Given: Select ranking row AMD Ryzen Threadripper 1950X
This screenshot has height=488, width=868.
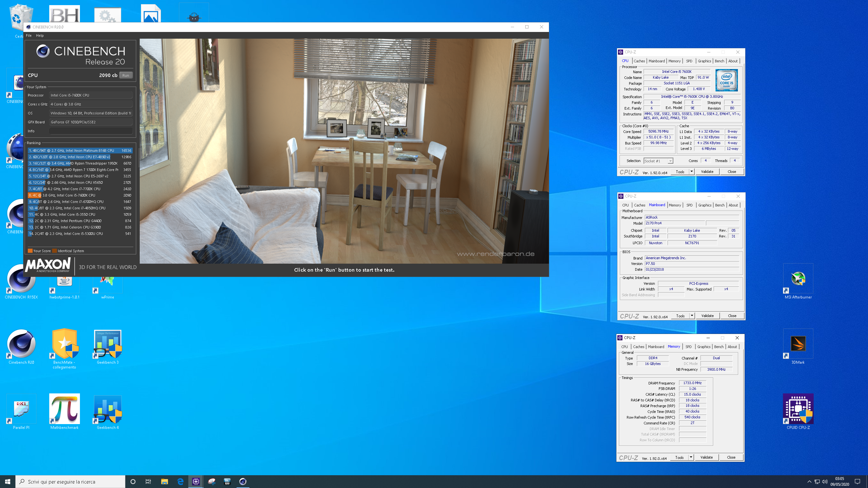Looking at the screenshot, I should (80, 163).
